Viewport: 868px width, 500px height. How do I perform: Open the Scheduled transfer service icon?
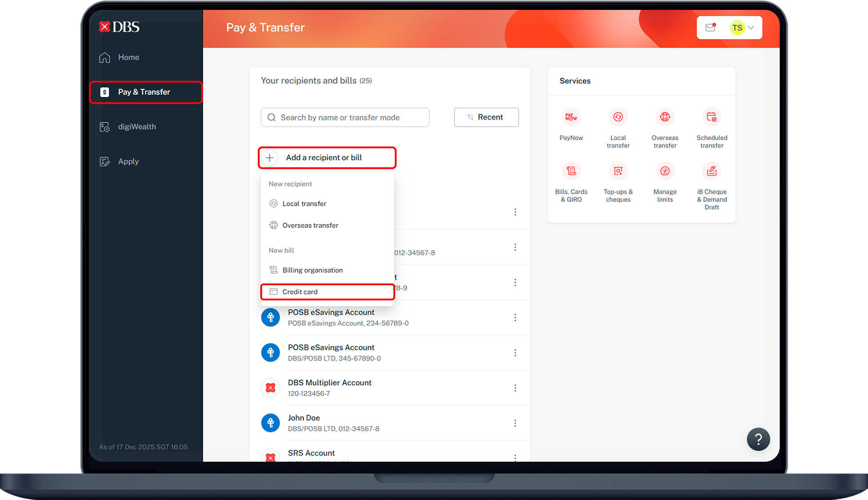click(712, 117)
